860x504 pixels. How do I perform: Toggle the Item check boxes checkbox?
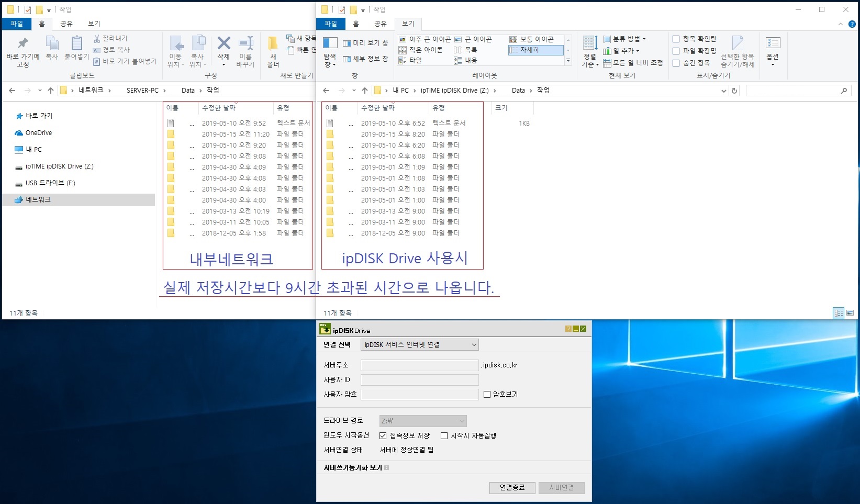pos(676,39)
